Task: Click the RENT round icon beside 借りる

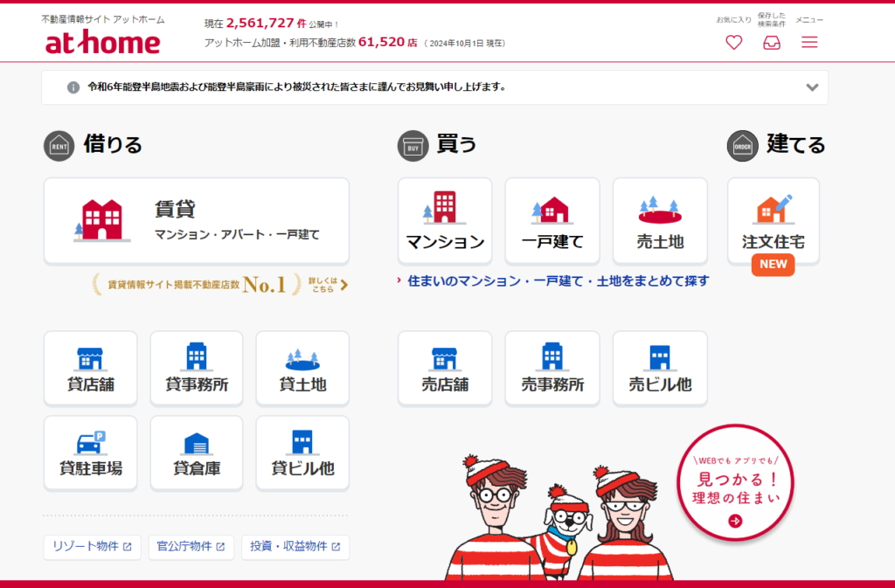Action: tap(59, 146)
